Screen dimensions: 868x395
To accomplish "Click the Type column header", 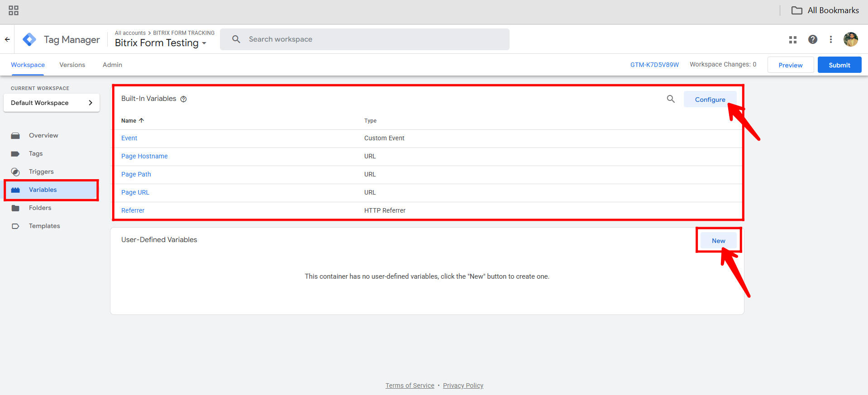I will [370, 121].
